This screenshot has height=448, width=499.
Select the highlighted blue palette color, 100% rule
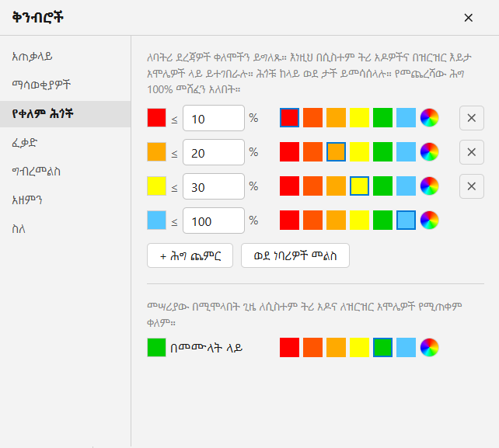pyautogui.click(x=406, y=220)
